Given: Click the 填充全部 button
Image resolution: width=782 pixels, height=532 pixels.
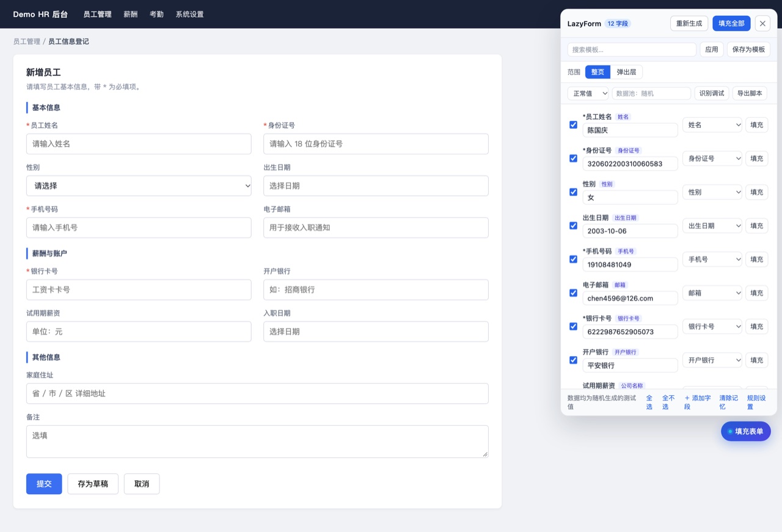Looking at the screenshot, I should coord(731,23).
